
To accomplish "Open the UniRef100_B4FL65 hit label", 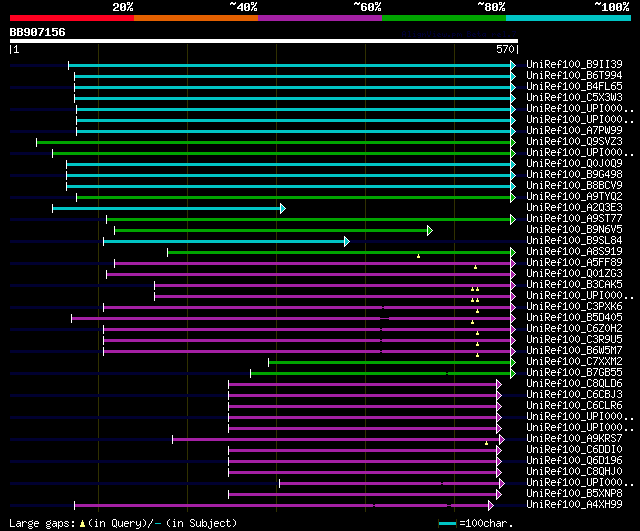I will point(574,87).
